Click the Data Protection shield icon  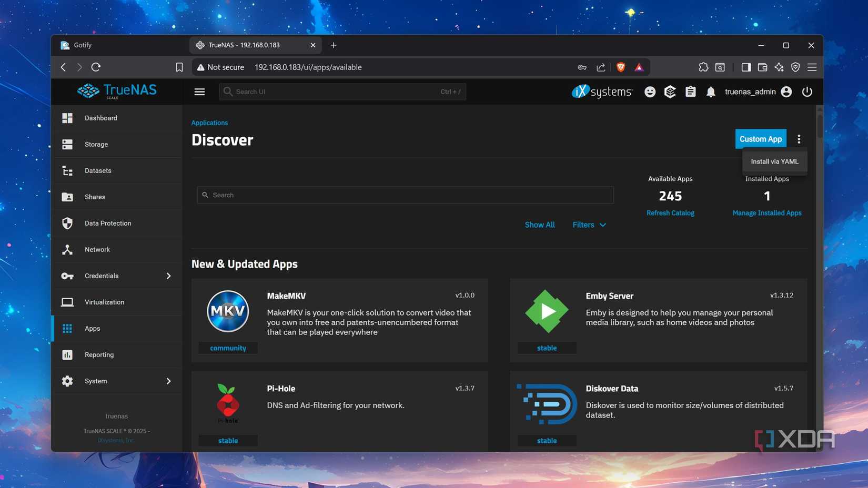67,223
